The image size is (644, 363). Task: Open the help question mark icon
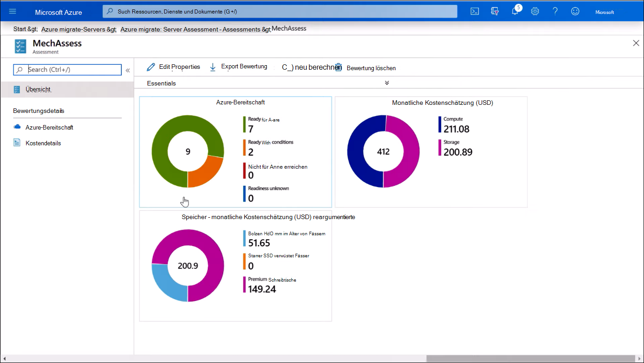coord(555,12)
